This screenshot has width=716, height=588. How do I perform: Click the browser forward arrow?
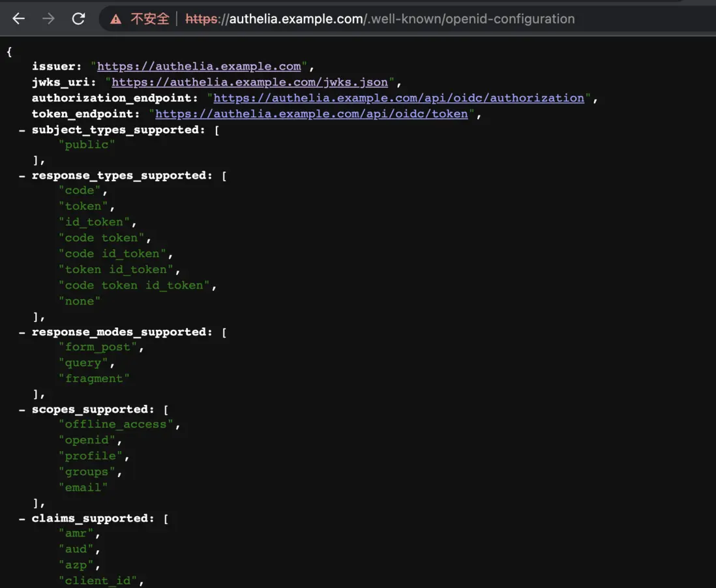tap(49, 19)
